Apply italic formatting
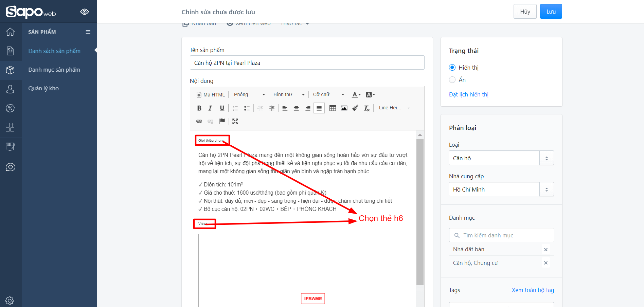 point(210,108)
